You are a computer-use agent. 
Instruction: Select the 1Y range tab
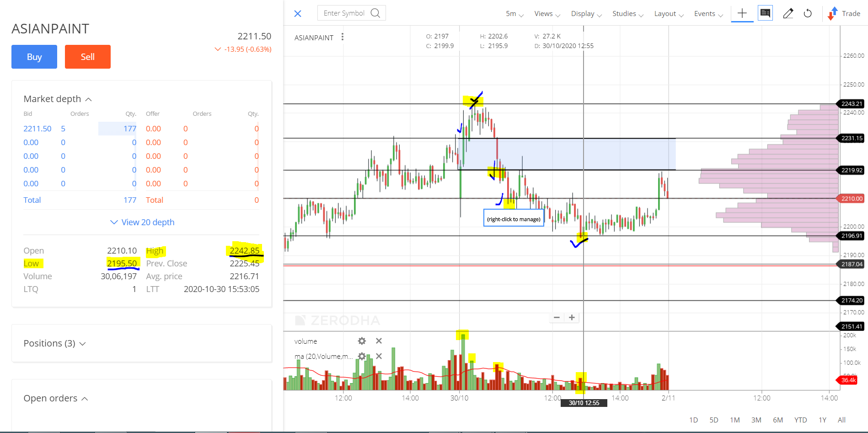[x=822, y=420]
